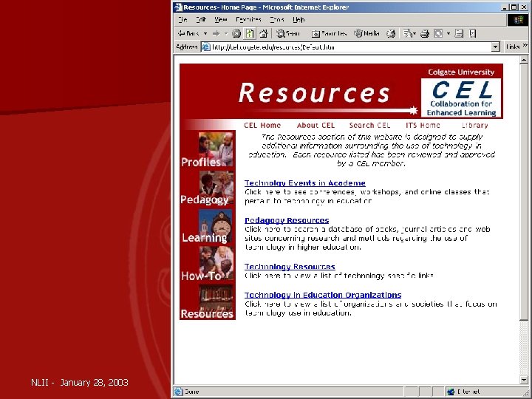Click the Edit page icon in toolbar
The height and width of the screenshot is (399, 532).
click(438, 33)
